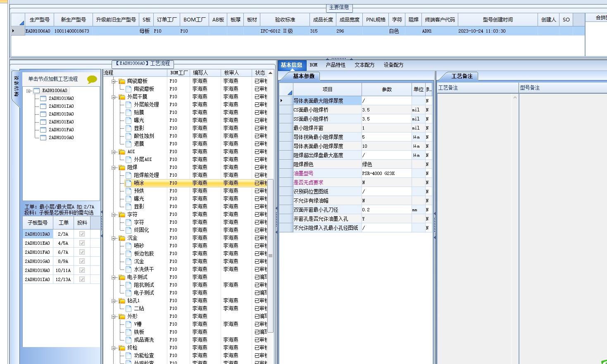Switch to the BOM tab
607x364 pixels.
click(314, 65)
